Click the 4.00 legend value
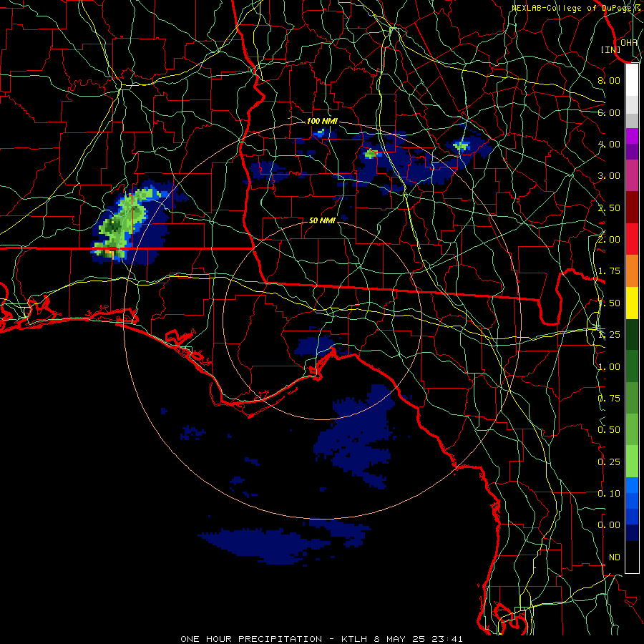Screen dimensions: 644x644 [609, 144]
